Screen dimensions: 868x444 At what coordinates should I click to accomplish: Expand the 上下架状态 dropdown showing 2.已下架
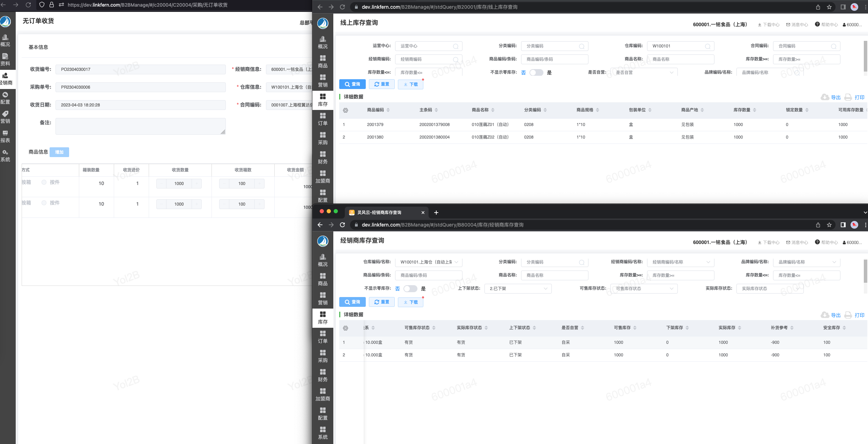(x=518, y=289)
